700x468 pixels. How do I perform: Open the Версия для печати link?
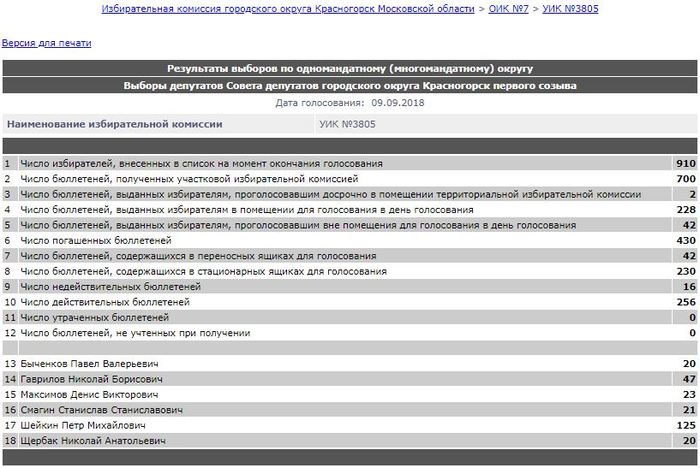pyautogui.click(x=46, y=44)
